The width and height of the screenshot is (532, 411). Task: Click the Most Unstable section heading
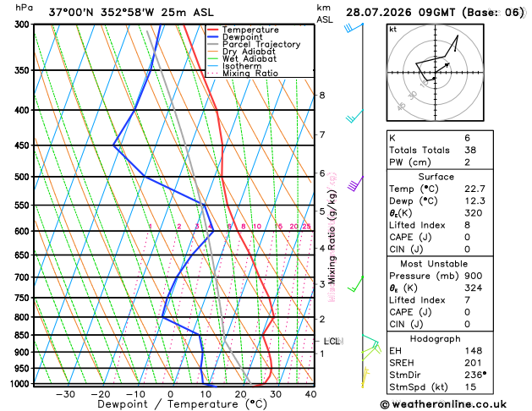click(434, 264)
